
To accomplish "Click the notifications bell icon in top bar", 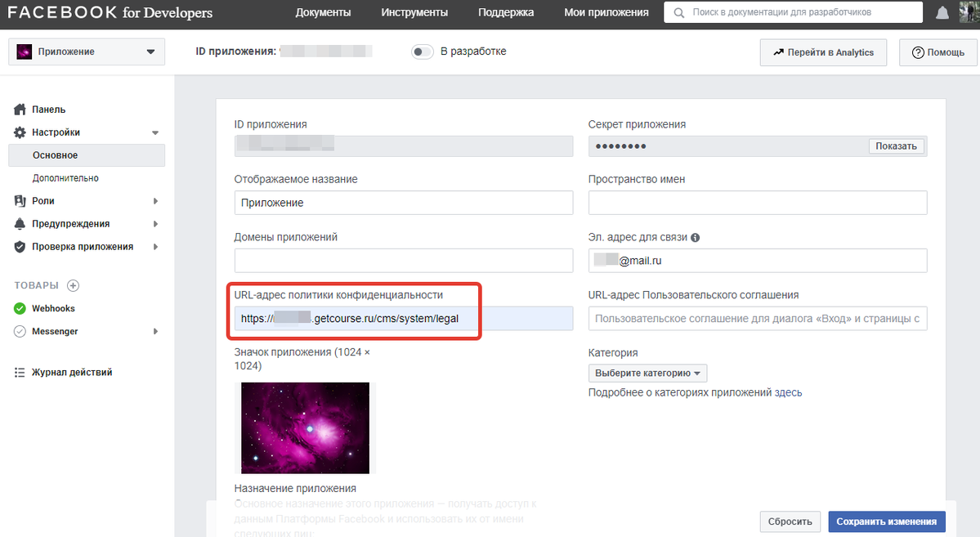I will (x=942, y=12).
